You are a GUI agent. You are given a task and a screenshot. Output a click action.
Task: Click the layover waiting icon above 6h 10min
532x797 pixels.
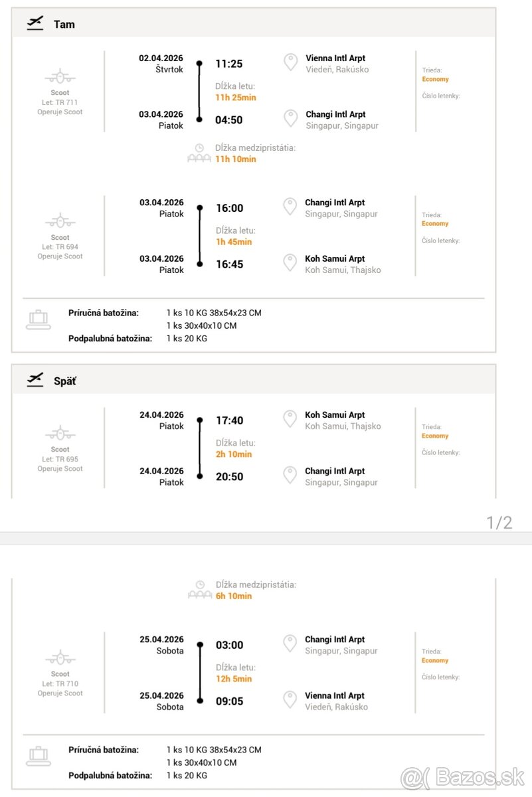pos(199,590)
